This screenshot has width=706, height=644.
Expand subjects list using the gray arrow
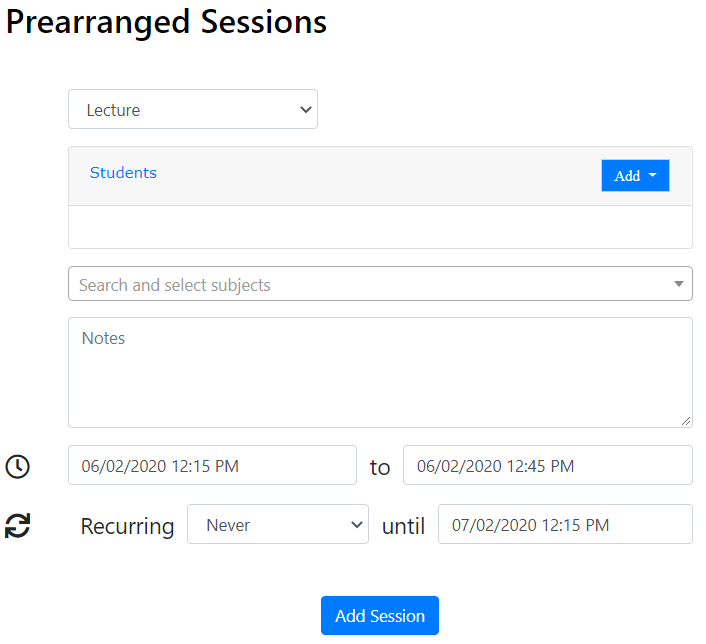[x=680, y=284]
